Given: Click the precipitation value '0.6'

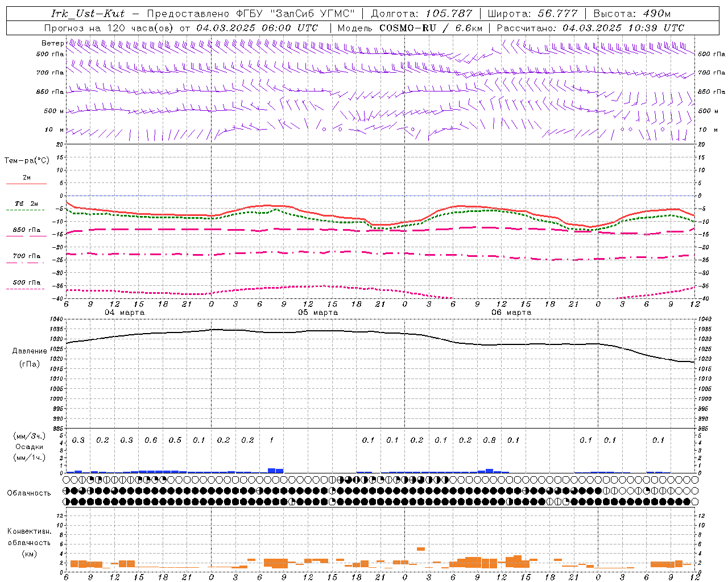Looking at the screenshot, I should point(151,440).
